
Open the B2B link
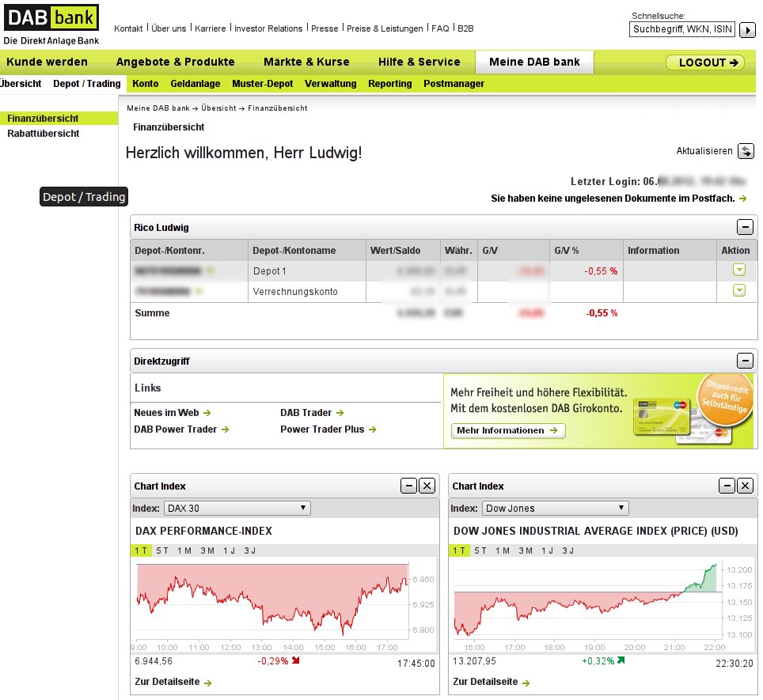(x=465, y=28)
